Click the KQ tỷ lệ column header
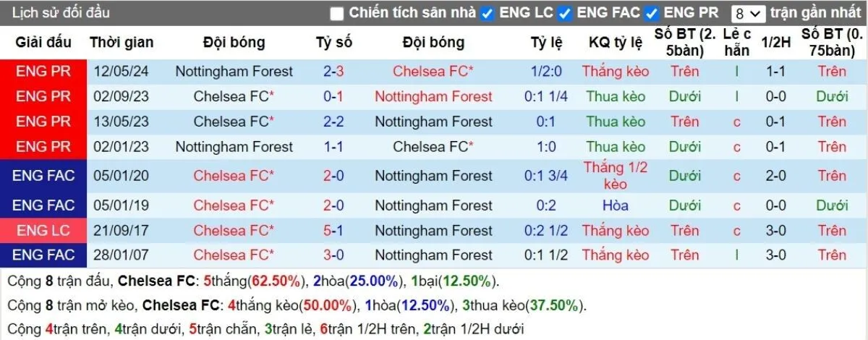This screenshot has width=868, height=340. 616,43
